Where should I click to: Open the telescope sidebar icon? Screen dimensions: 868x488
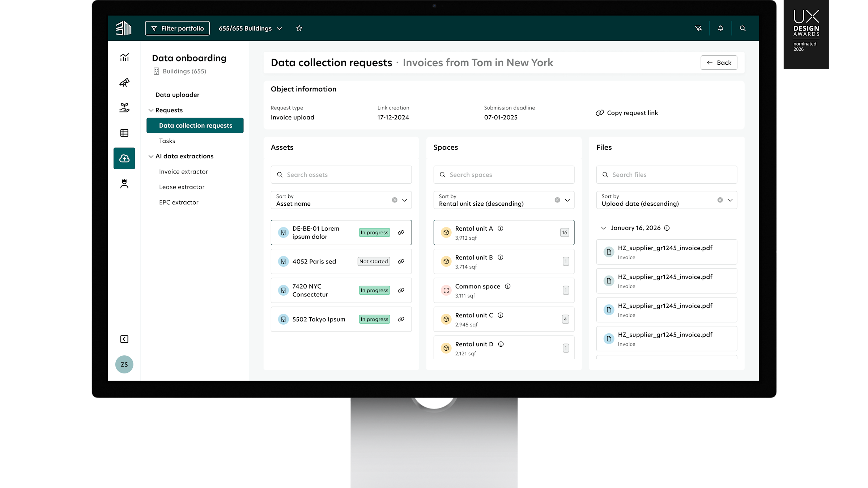[x=124, y=83]
